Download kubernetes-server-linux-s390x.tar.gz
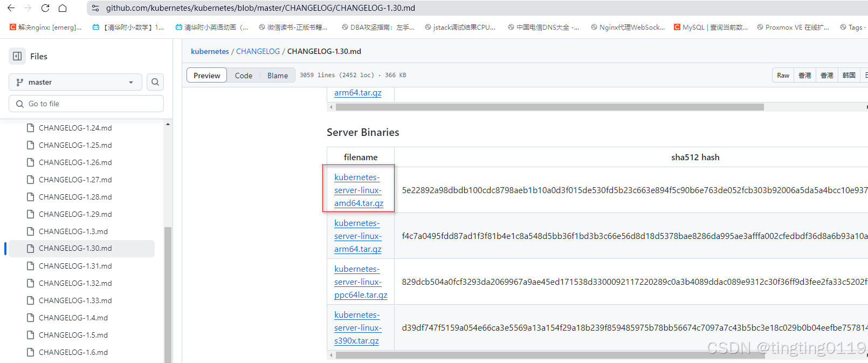 [x=358, y=327]
